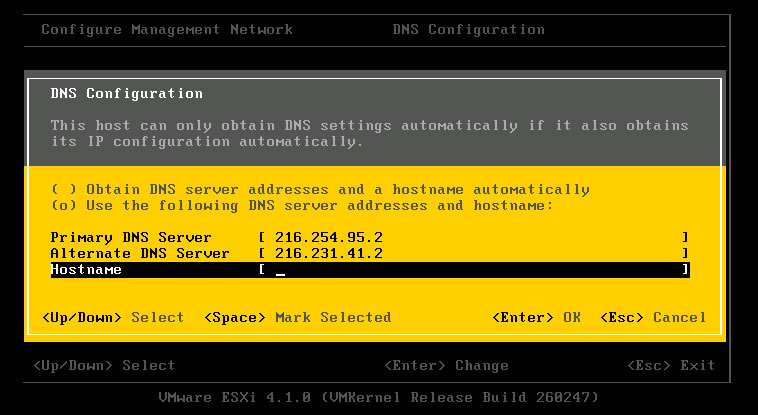
Task: Click the 'DNS Configuration' dialog title
Action: pos(127,93)
